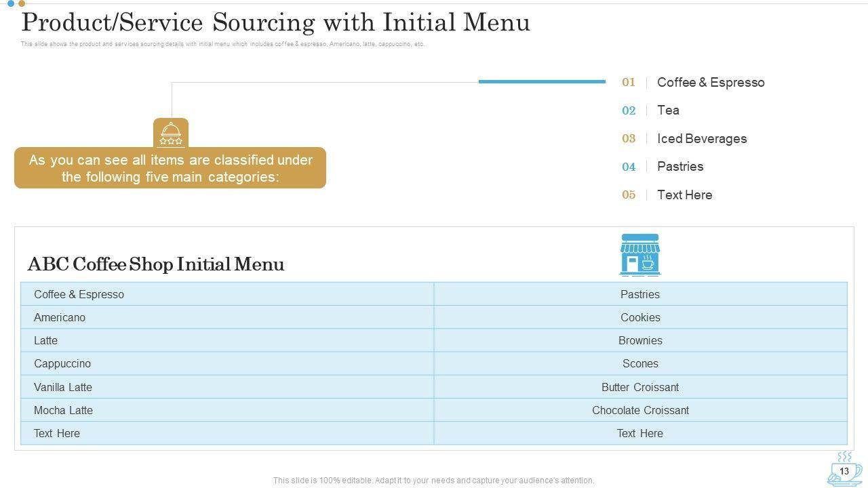
Task: Click the blue coffee shop storefront icon
Action: point(639,255)
